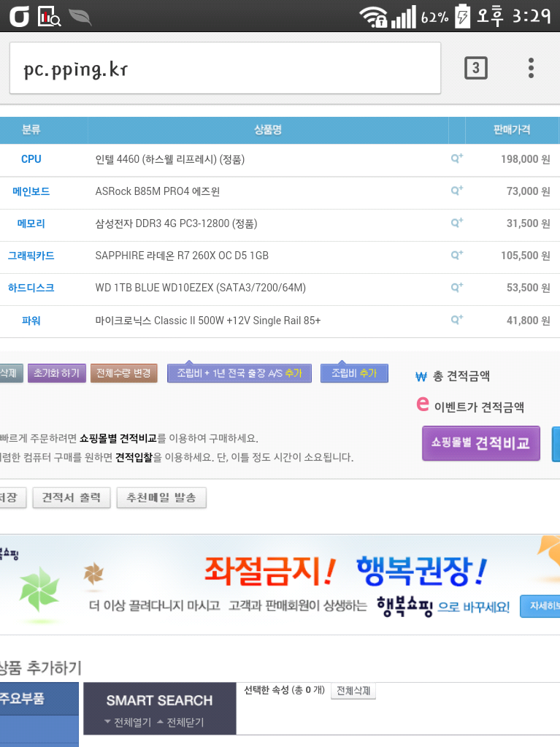Screen dimensions: 560x747
Task: Click the 상품명 column header
Action: [268, 129]
